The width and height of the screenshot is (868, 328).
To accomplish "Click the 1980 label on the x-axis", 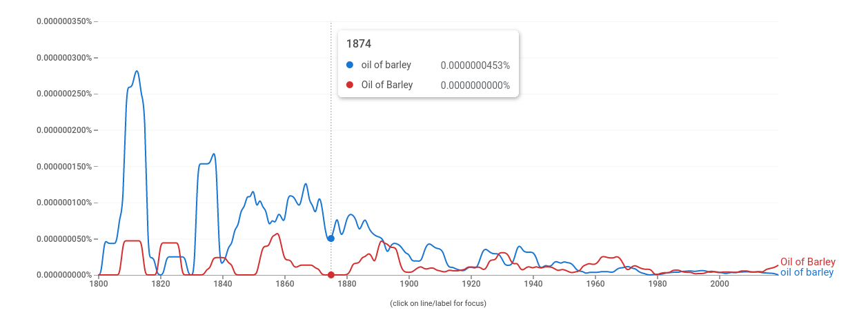I will (658, 284).
